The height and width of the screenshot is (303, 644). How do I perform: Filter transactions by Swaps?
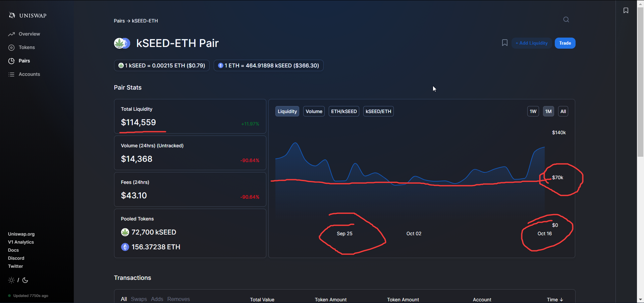click(139, 299)
